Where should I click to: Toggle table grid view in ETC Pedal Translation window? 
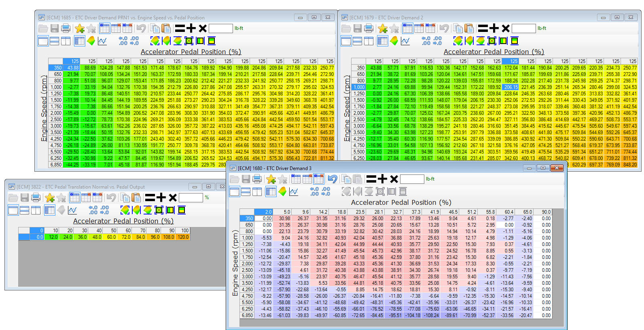[x=50, y=210]
